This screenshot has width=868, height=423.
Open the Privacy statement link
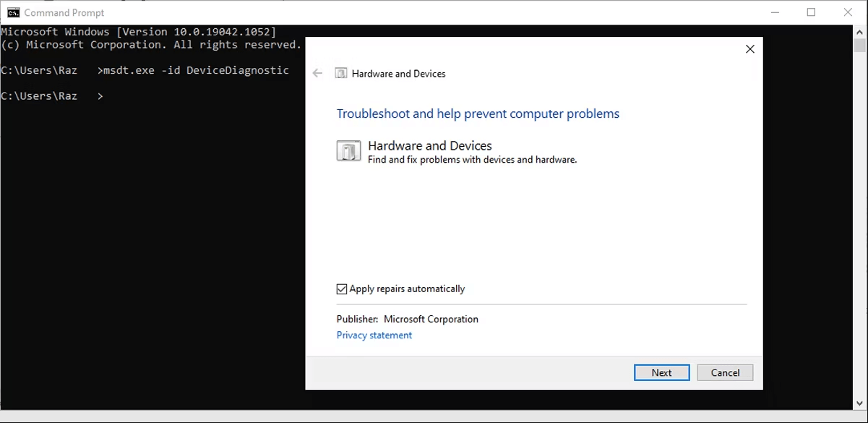[374, 336]
